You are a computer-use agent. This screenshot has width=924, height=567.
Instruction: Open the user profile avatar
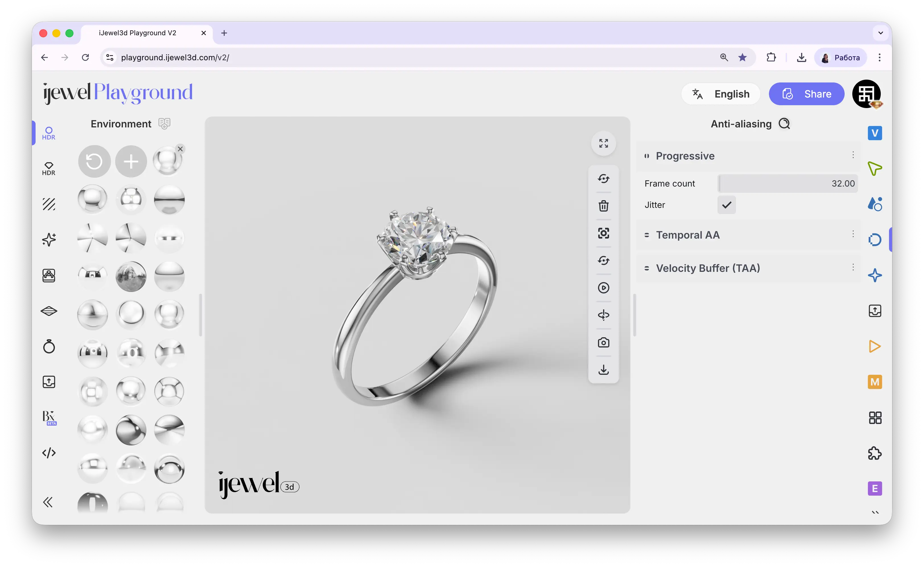[866, 94]
